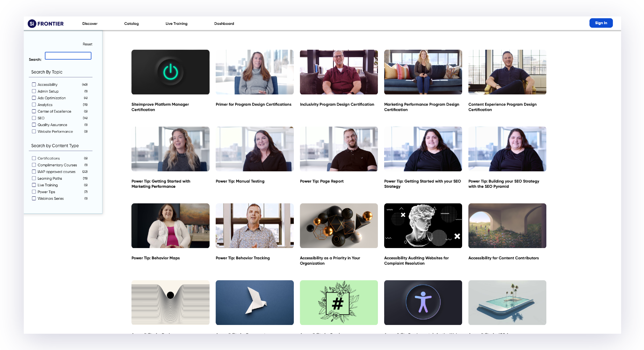Image resolution: width=644 pixels, height=350 pixels.
Task: Open the Greek statue bust thumbnail
Action: click(423, 226)
